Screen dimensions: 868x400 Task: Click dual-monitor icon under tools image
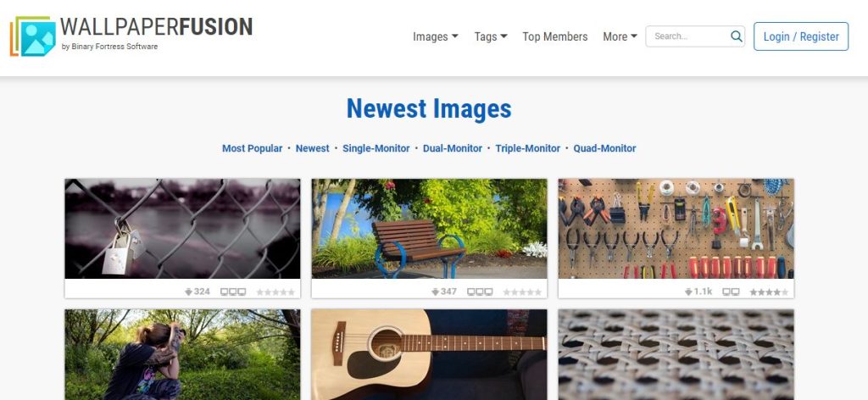pos(731,292)
